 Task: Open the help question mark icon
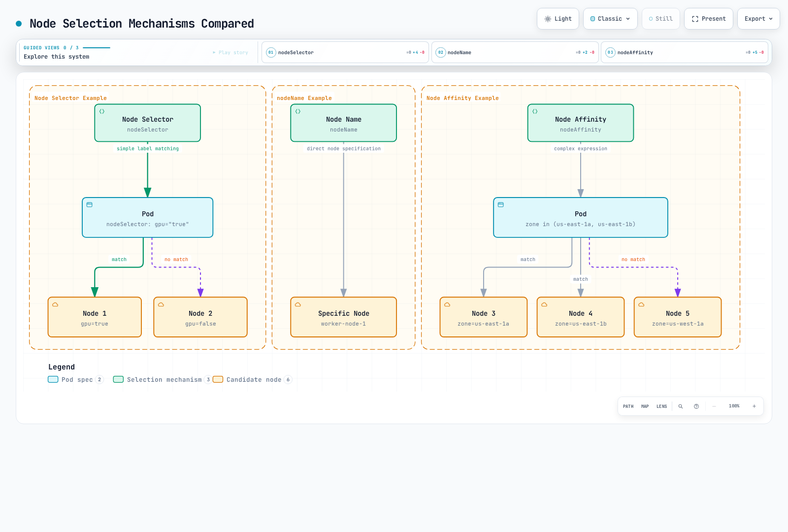click(x=696, y=406)
